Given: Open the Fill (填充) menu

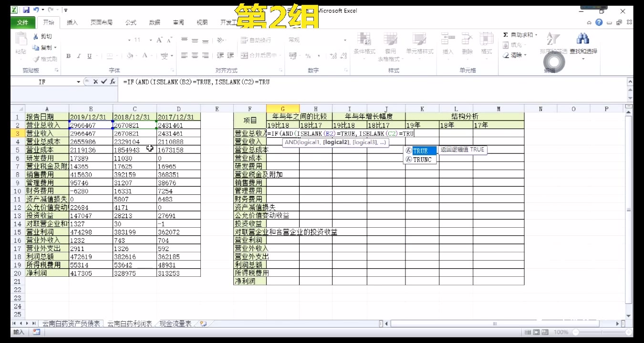Looking at the screenshot, I should [514, 45].
